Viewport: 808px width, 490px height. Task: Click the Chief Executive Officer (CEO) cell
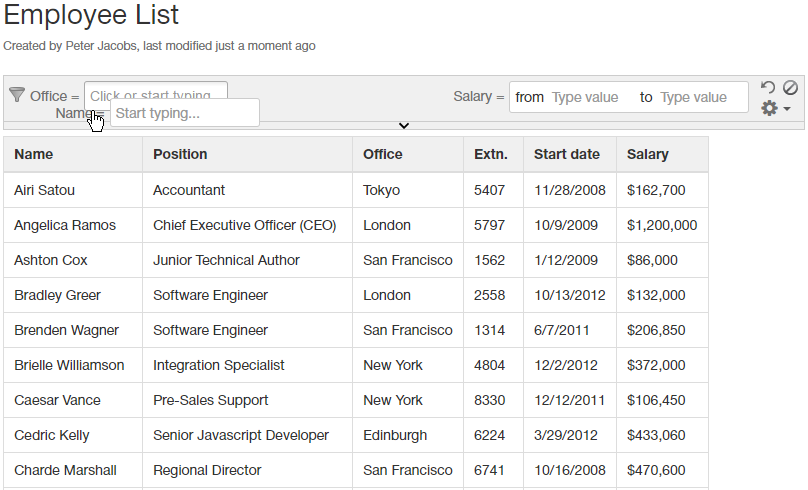[x=245, y=225]
